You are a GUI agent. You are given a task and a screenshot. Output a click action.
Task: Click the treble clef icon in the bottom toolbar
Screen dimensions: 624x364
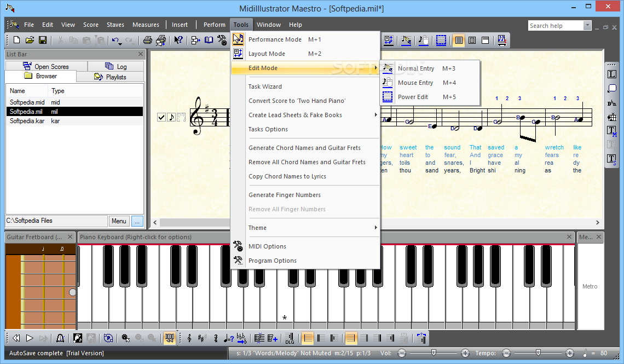189,338
